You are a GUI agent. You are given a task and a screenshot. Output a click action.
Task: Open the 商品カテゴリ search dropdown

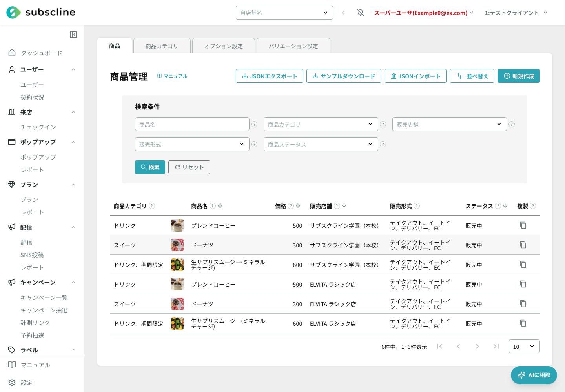tap(321, 124)
